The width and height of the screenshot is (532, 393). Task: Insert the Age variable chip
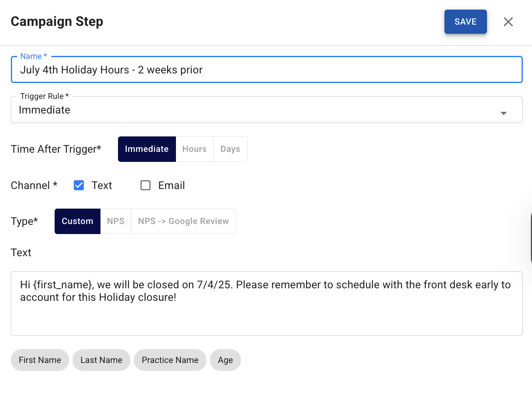click(225, 360)
